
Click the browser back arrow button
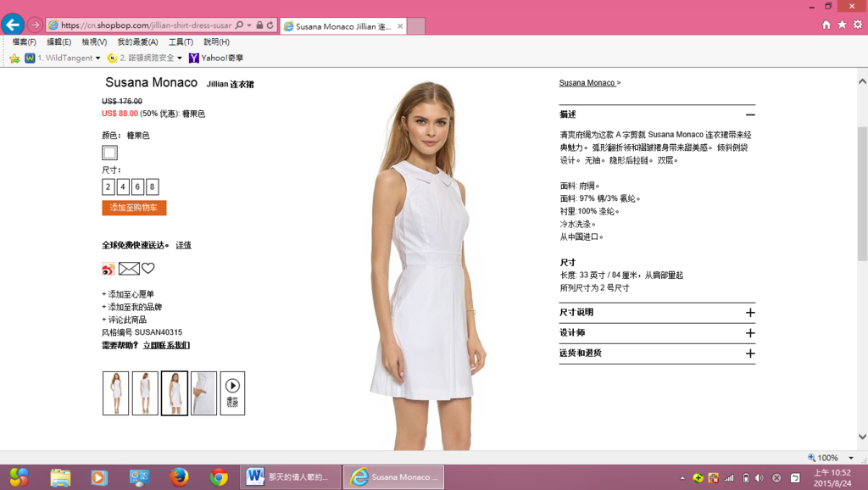pos(13,25)
